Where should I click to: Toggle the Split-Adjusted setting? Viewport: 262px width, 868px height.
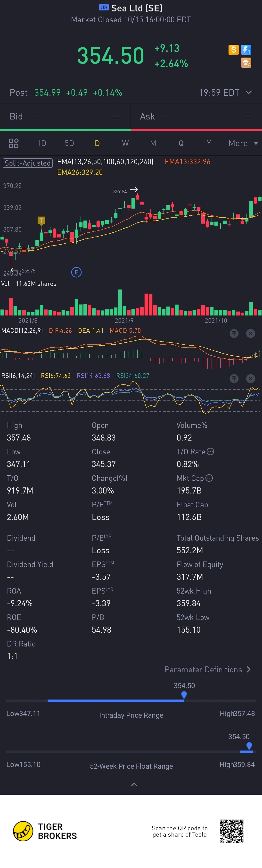pyautogui.click(x=28, y=163)
